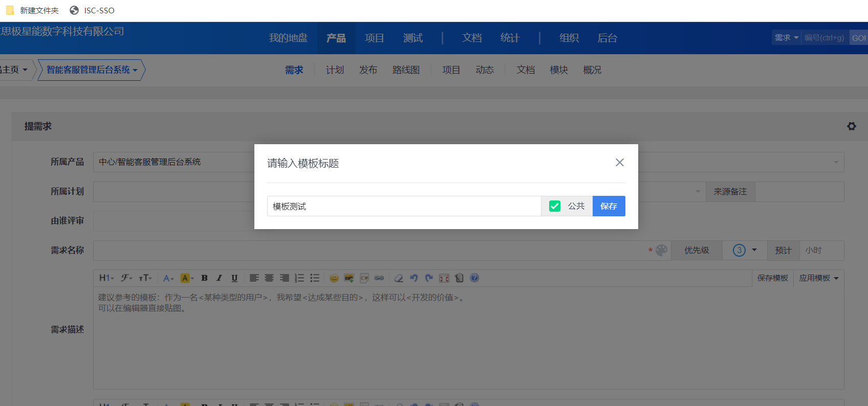Open the H1 heading dropdown in editor
This screenshot has width=868, height=406.
pos(106,278)
